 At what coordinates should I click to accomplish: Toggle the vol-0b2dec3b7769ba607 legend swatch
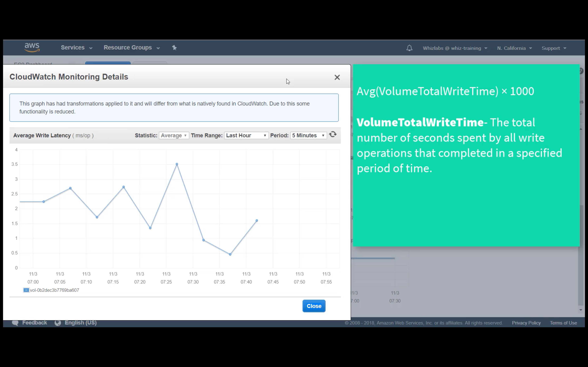(x=26, y=290)
